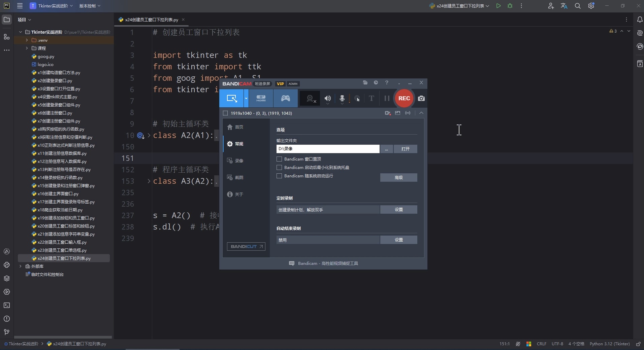Click 设置 button for 自动结束录制

point(398,240)
